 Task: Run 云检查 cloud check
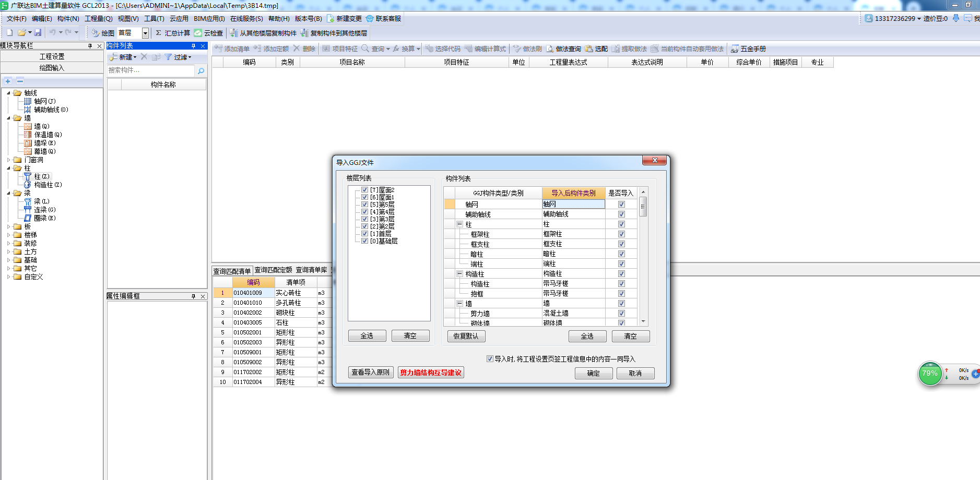209,33
